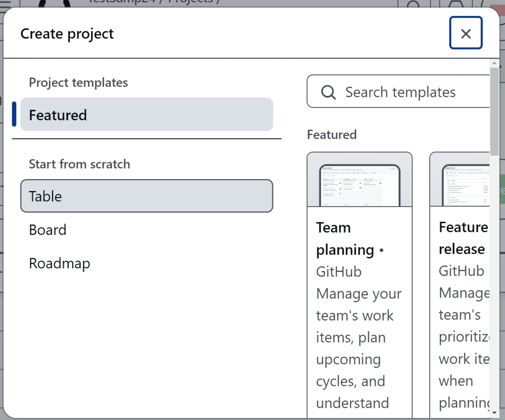The image size is (505, 420).
Task: Click the Create project dialog title
Action: pyautogui.click(x=67, y=34)
